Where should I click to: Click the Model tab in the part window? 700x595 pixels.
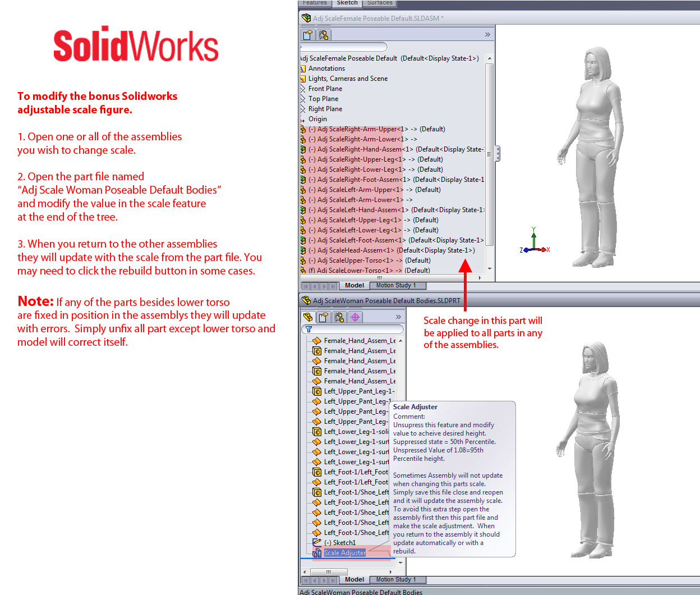click(354, 579)
